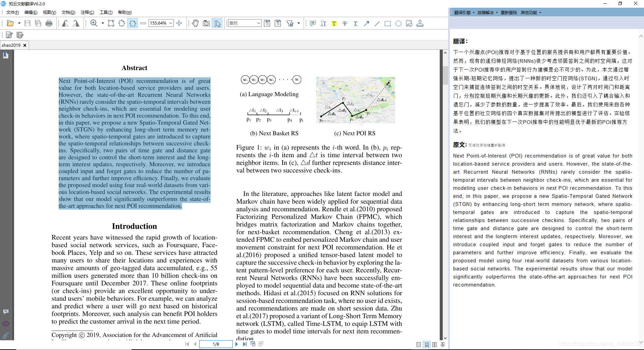Toggle single page layout view
Viewport: 644px width, 350px height.
pos(419,345)
